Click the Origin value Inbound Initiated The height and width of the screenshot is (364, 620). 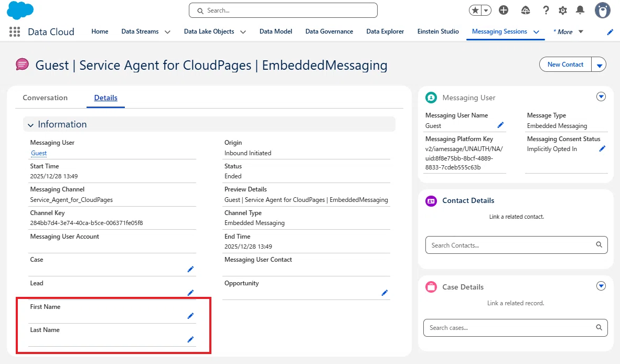(x=248, y=153)
